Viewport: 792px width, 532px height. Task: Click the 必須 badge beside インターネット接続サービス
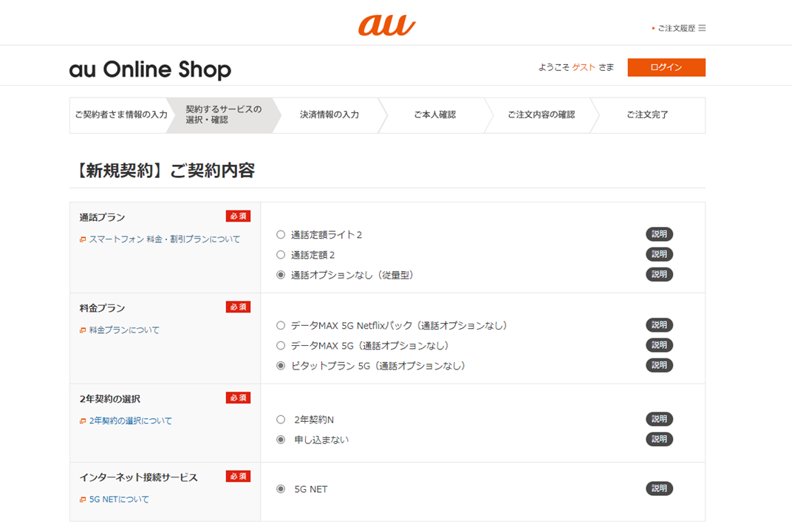pyautogui.click(x=238, y=477)
